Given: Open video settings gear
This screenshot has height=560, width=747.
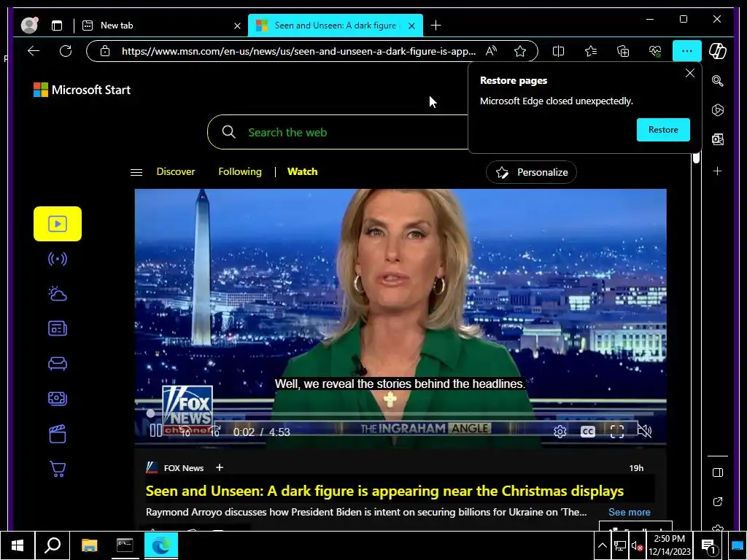Looking at the screenshot, I should point(560,432).
